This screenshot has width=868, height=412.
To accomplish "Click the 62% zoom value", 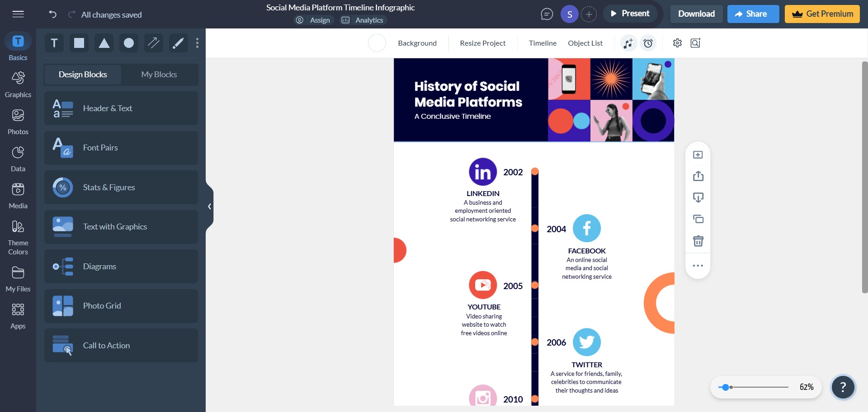I will (x=806, y=387).
